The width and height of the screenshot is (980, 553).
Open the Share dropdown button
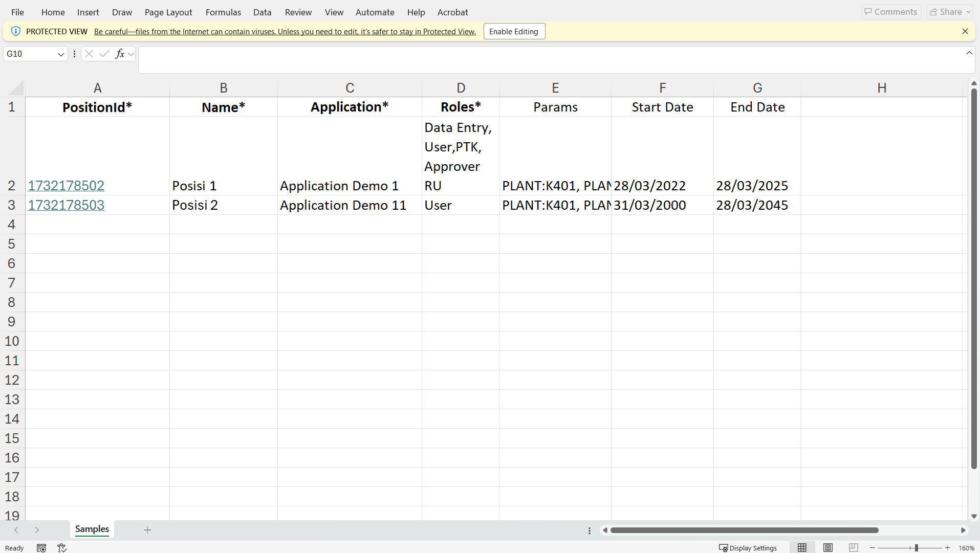[950, 12]
